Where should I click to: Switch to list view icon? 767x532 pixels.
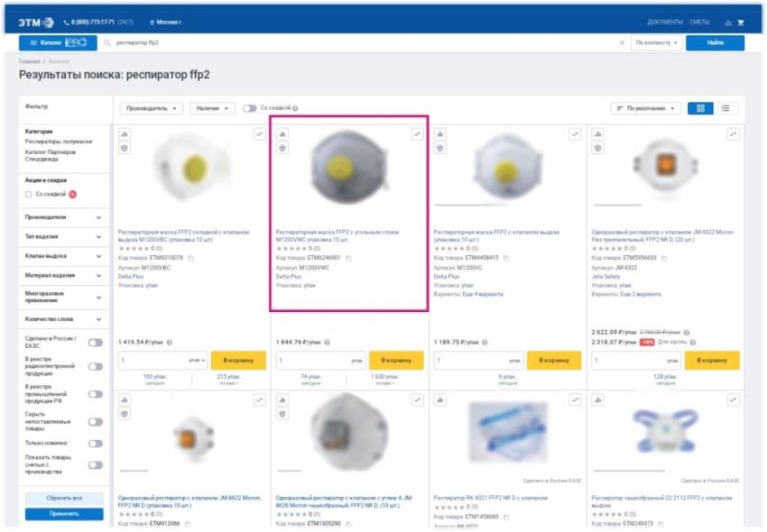725,108
